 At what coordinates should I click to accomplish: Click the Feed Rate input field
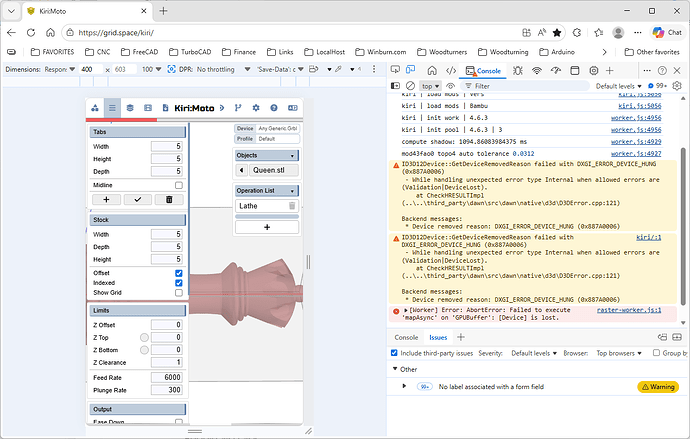166,377
